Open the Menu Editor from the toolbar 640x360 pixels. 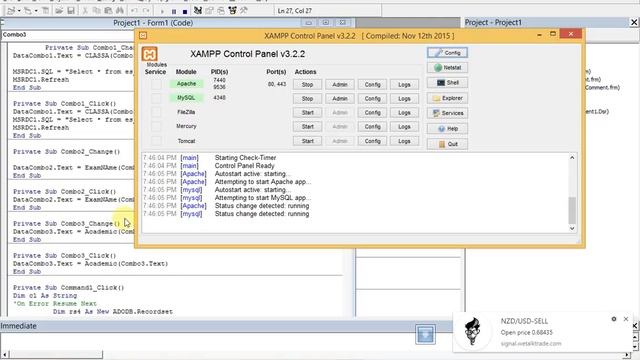point(45,11)
